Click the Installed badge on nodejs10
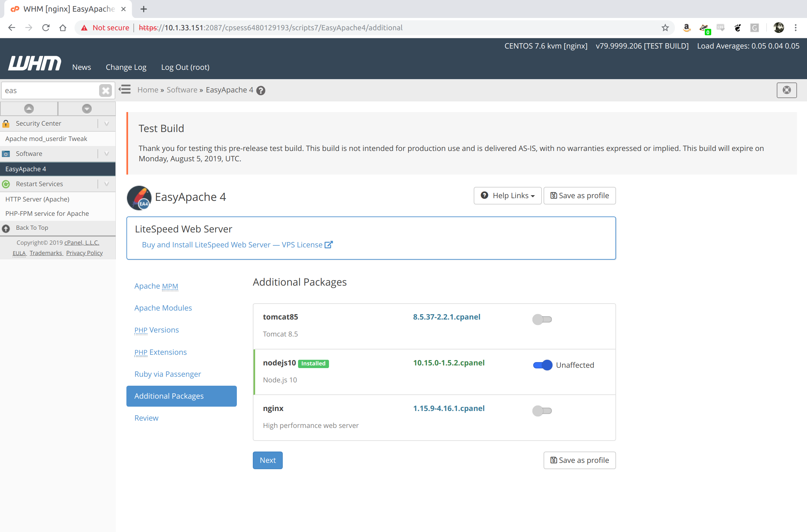 pyautogui.click(x=313, y=364)
